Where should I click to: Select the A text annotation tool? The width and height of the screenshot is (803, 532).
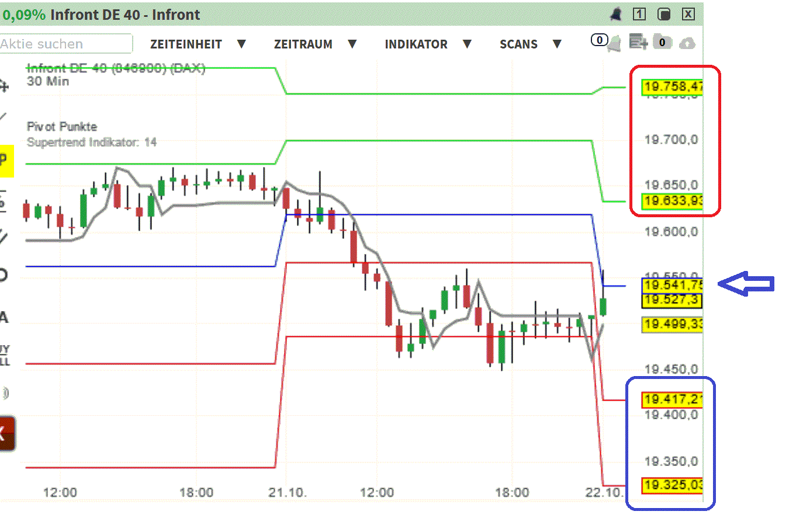click(4, 317)
